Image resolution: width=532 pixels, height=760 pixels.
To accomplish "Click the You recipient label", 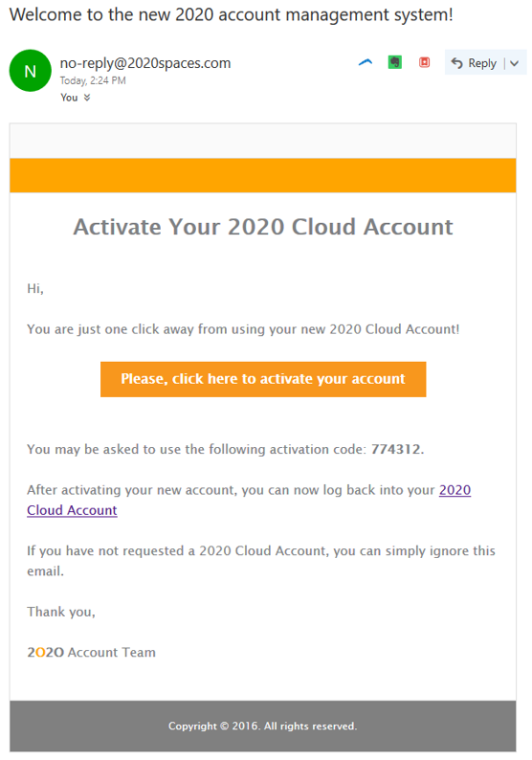I will tap(69, 98).
